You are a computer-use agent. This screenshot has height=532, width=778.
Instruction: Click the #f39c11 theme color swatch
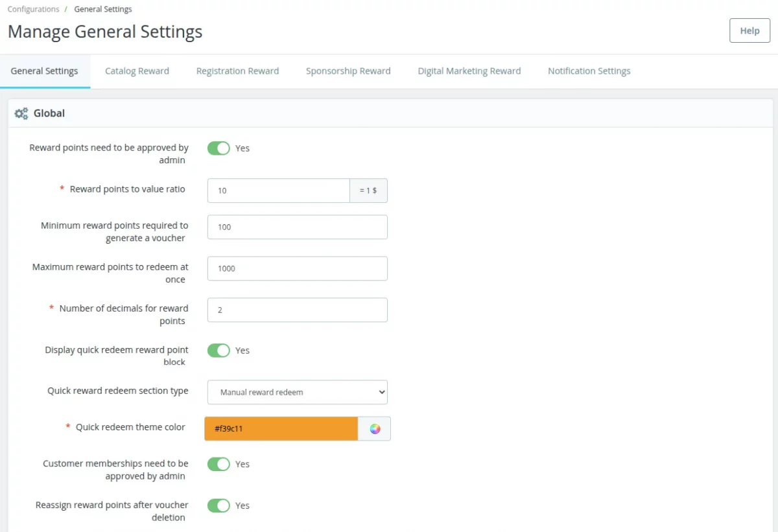tap(281, 428)
